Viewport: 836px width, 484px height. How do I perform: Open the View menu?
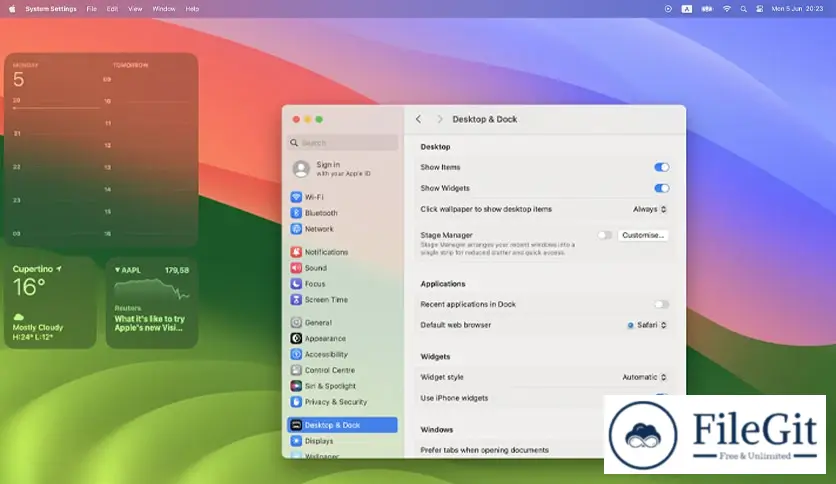coord(135,9)
